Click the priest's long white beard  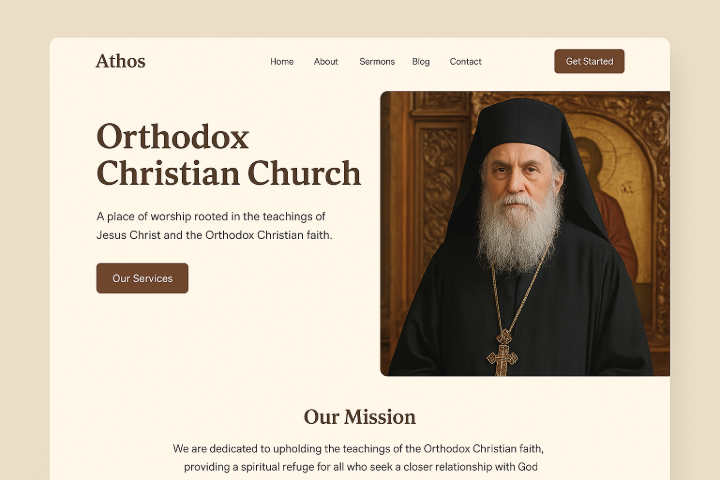(518, 230)
